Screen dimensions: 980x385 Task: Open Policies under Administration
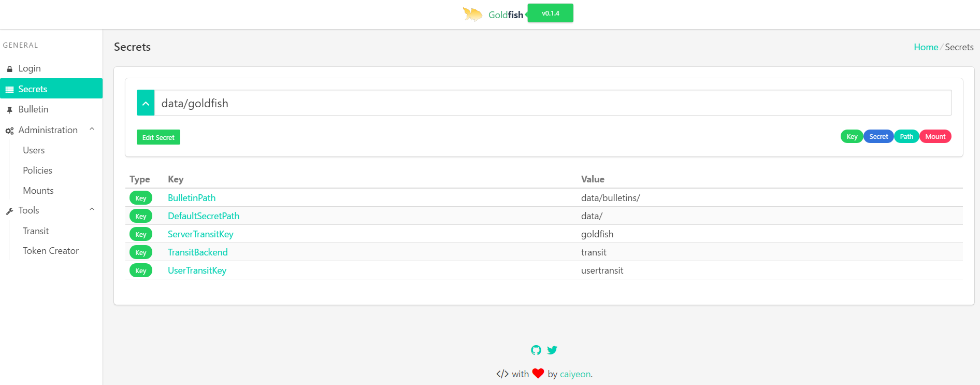(37, 170)
